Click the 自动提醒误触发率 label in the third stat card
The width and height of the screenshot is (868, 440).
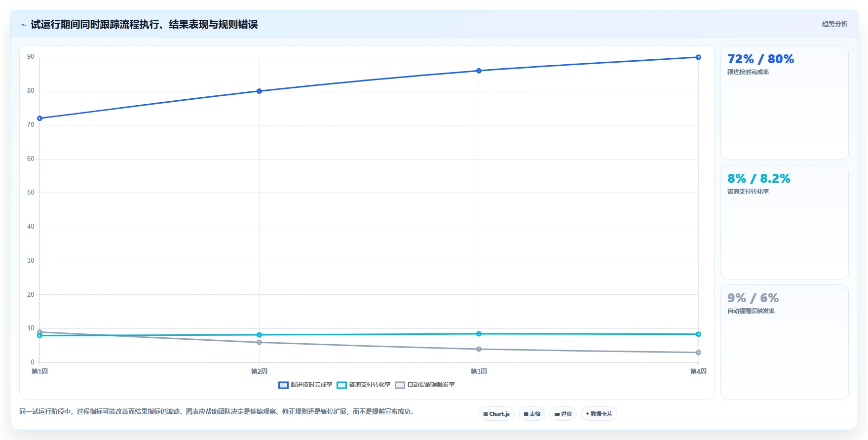751,311
